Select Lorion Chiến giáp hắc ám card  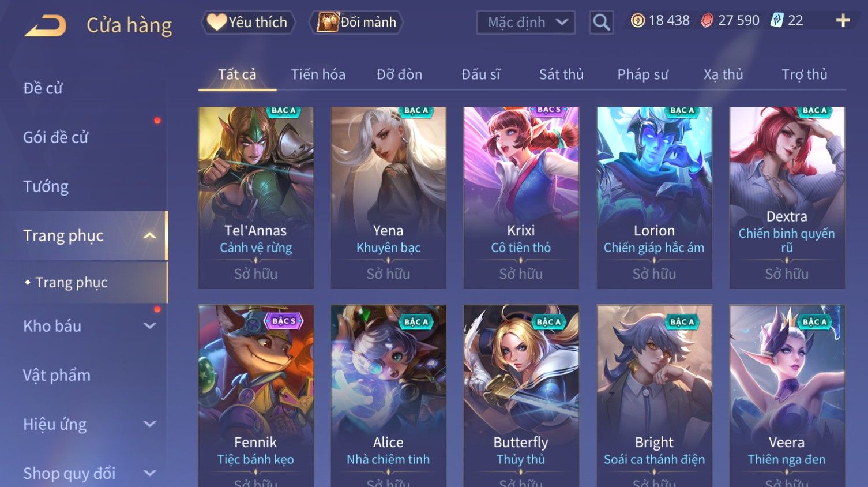[654, 197]
